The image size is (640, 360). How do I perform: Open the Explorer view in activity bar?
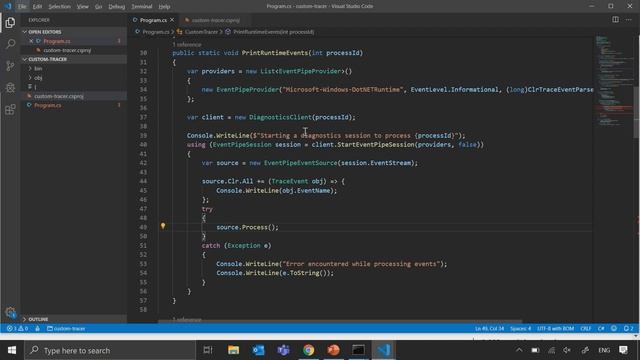click(x=10, y=22)
